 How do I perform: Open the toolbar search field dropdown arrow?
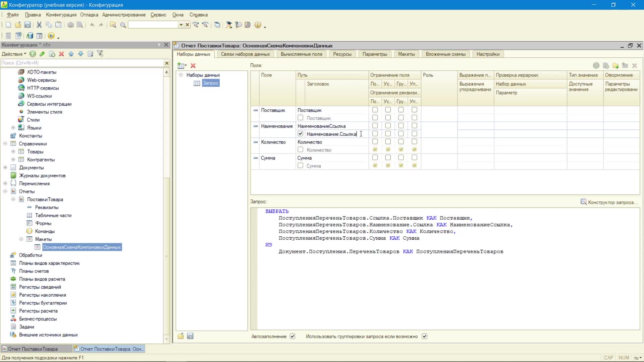(x=181, y=25)
